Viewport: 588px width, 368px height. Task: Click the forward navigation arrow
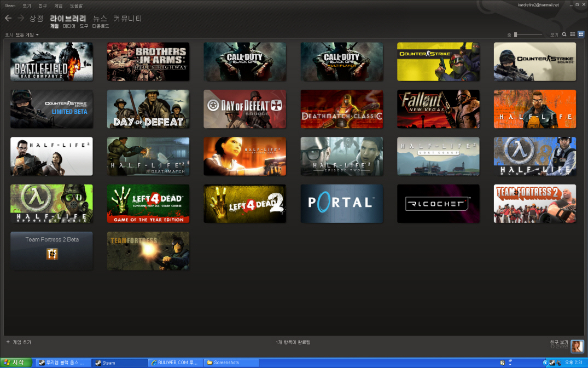pos(21,18)
